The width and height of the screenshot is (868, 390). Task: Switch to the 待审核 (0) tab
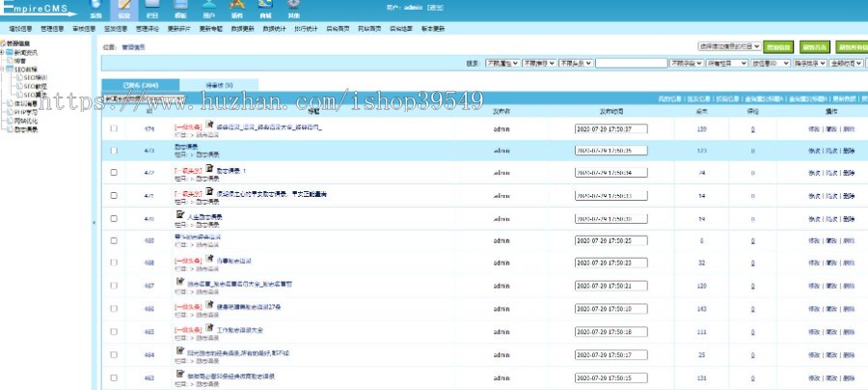point(219,85)
